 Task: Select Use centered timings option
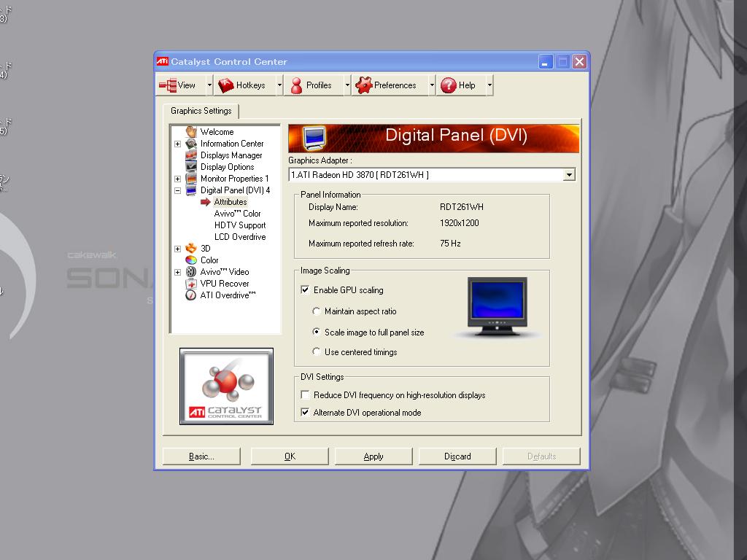(317, 351)
